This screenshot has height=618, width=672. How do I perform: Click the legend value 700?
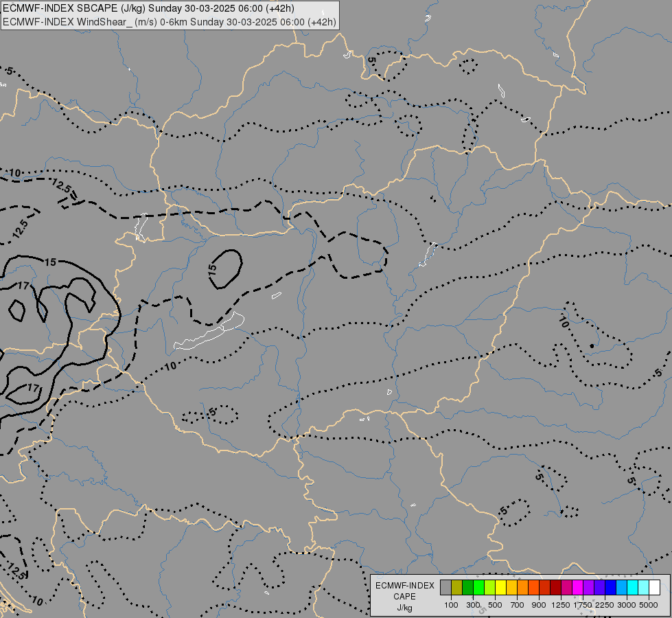tap(518, 605)
